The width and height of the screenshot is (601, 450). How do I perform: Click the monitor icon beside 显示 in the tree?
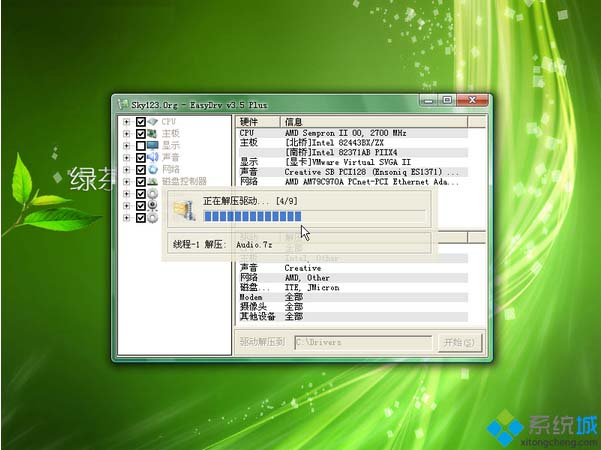(153, 146)
